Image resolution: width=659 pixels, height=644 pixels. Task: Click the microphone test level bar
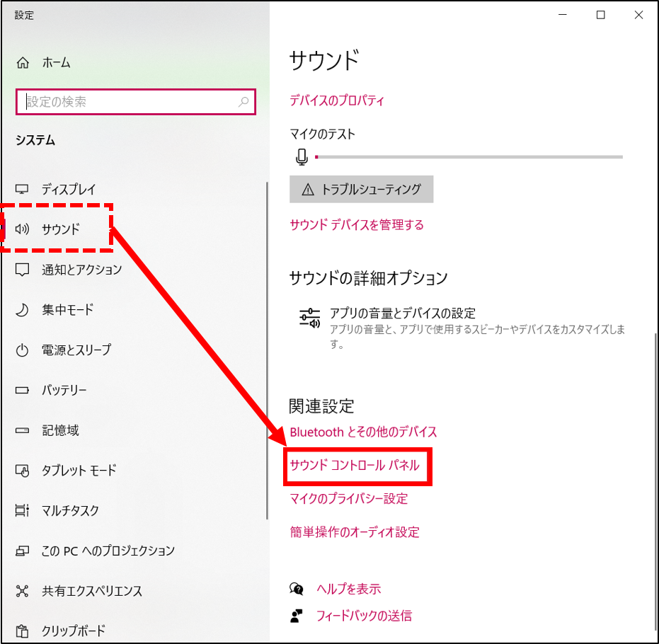(469, 156)
